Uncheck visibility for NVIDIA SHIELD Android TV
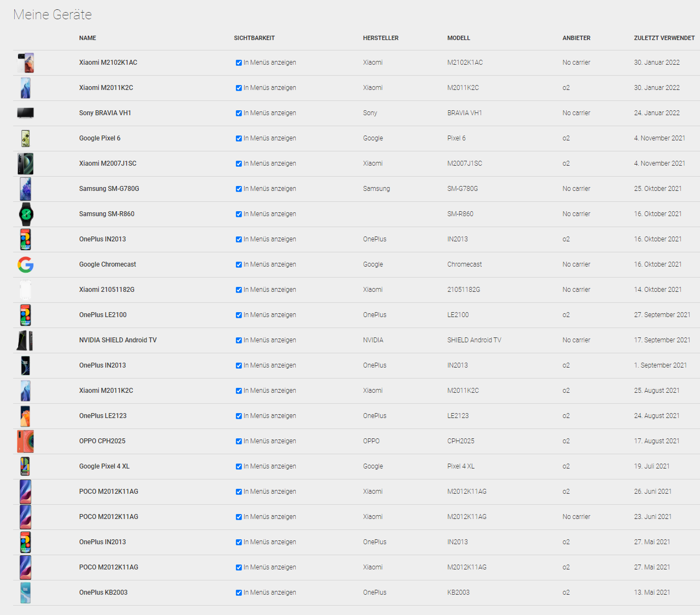This screenshot has height=615, width=700. point(239,340)
